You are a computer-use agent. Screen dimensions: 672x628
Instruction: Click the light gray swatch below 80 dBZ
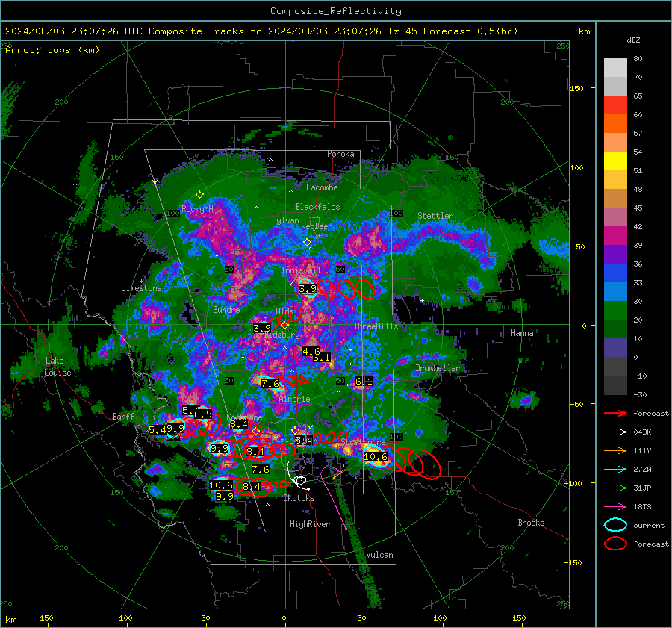click(x=615, y=68)
